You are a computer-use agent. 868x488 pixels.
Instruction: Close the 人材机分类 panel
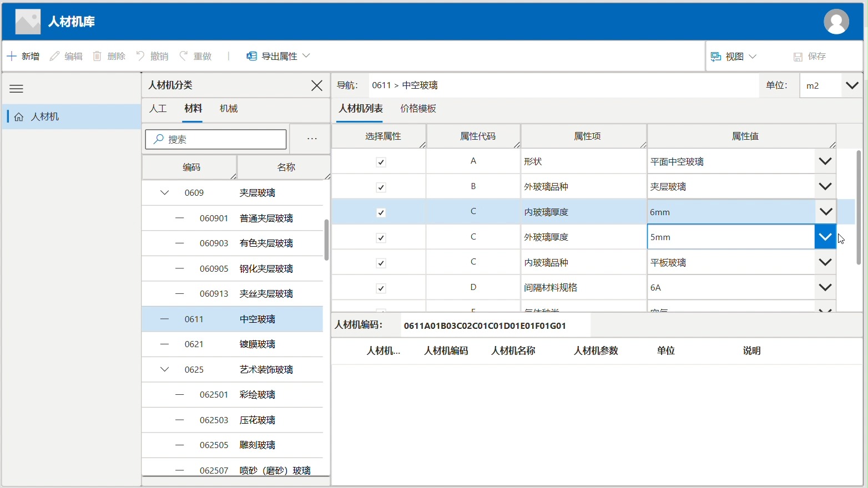317,85
